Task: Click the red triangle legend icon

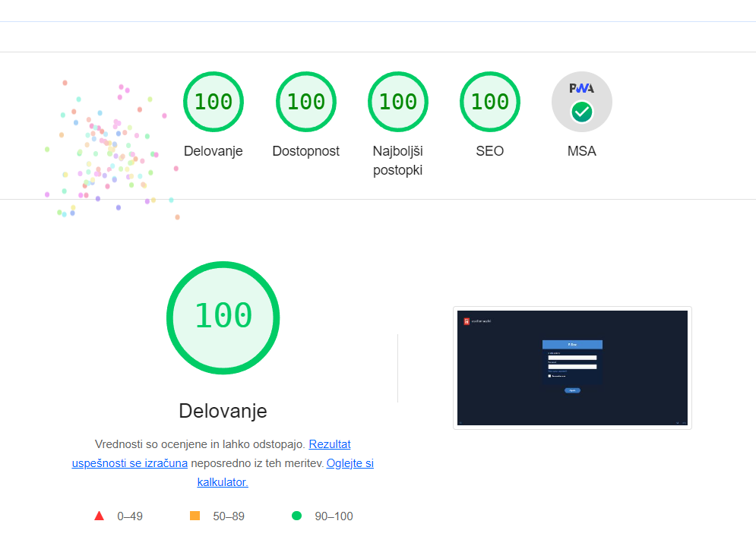Action: (x=99, y=516)
